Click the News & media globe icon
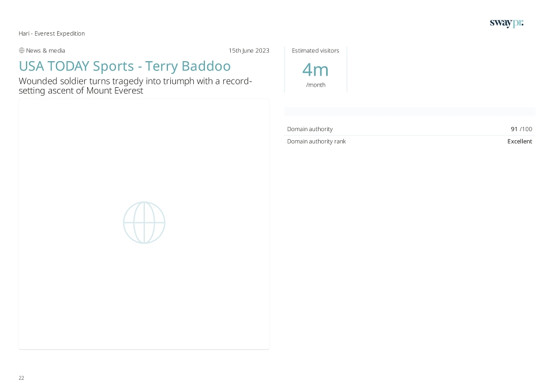The height and width of the screenshot is (392, 554). click(x=21, y=51)
